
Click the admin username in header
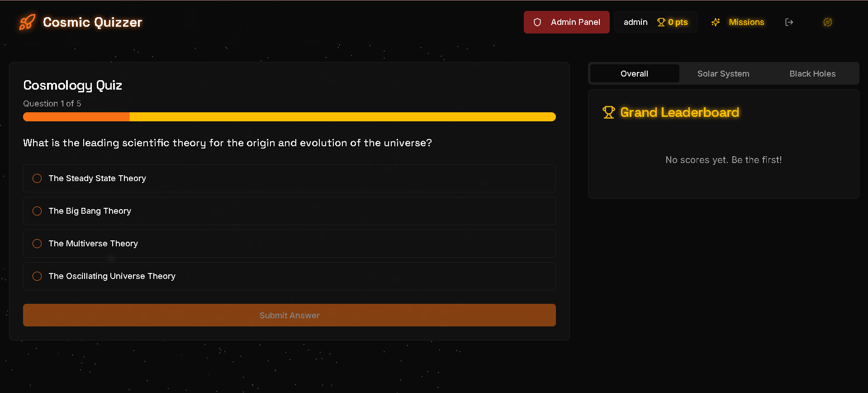pyautogui.click(x=636, y=22)
